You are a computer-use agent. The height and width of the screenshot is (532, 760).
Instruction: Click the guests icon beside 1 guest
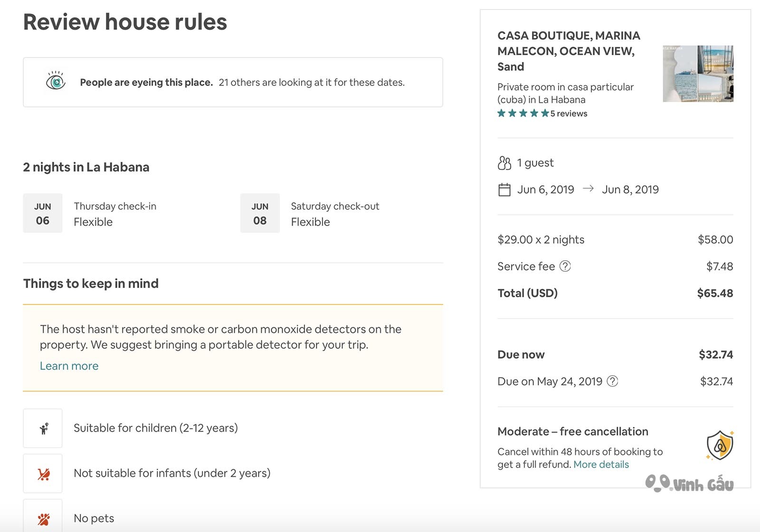504,163
